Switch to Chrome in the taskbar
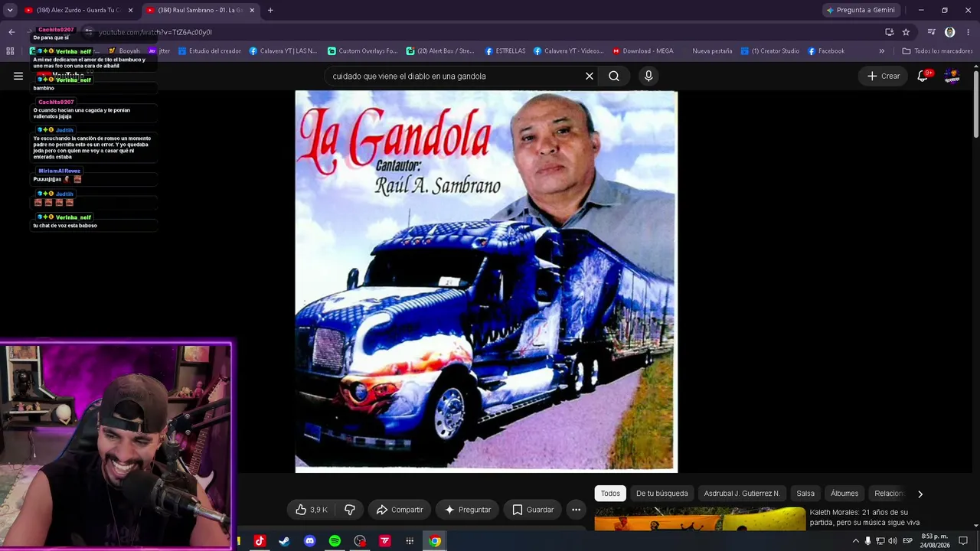 pyautogui.click(x=435, y=541)
